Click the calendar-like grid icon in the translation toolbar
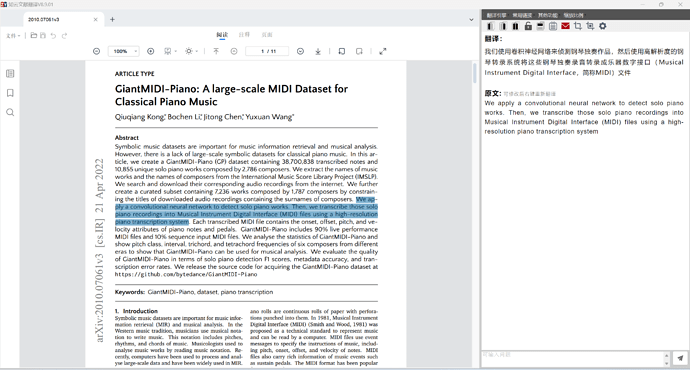 pyautogui.click(x=553, y=26)
